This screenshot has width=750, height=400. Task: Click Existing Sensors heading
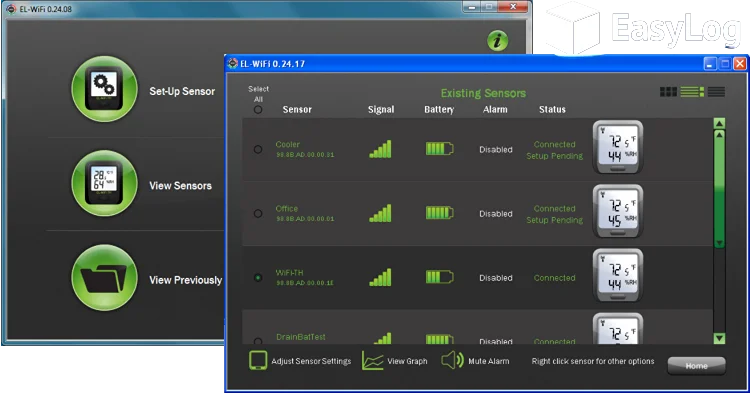(x=483, y=93)
